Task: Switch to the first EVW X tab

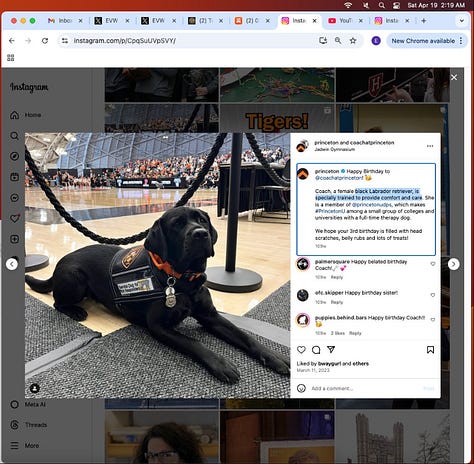Action: pos(112,21)
